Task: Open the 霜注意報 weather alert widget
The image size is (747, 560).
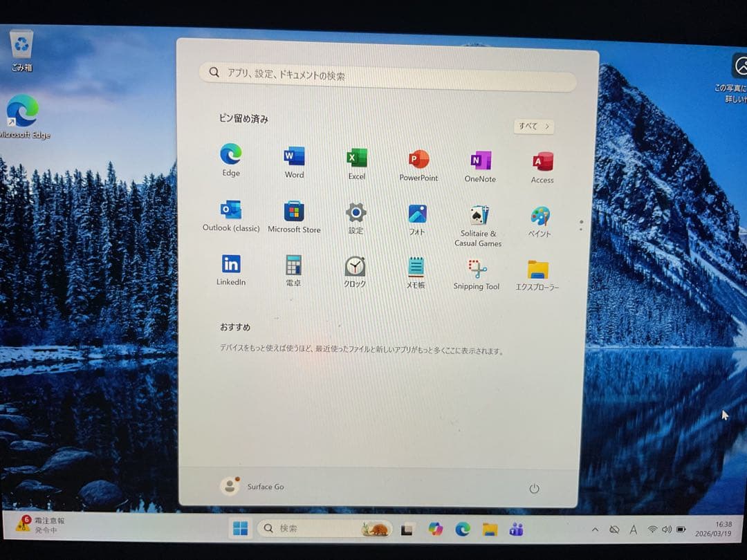Action: coord(40,525)
